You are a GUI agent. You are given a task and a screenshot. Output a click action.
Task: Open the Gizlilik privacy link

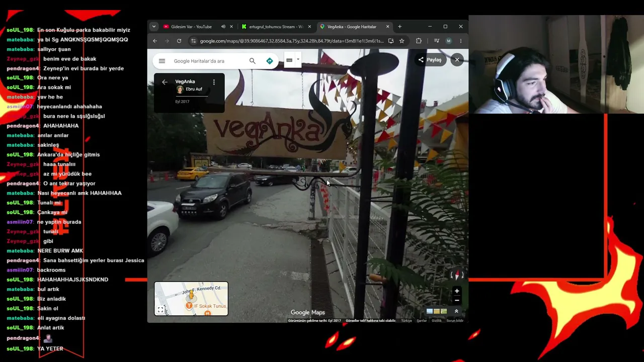437,321
